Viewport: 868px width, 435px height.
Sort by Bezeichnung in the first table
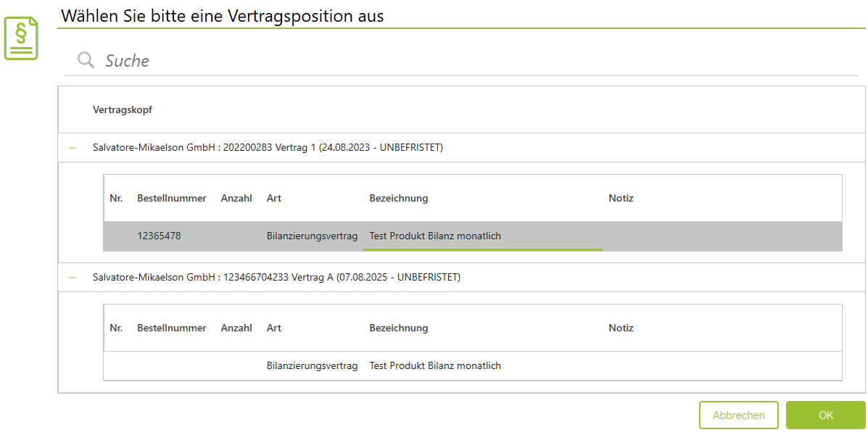399,198
